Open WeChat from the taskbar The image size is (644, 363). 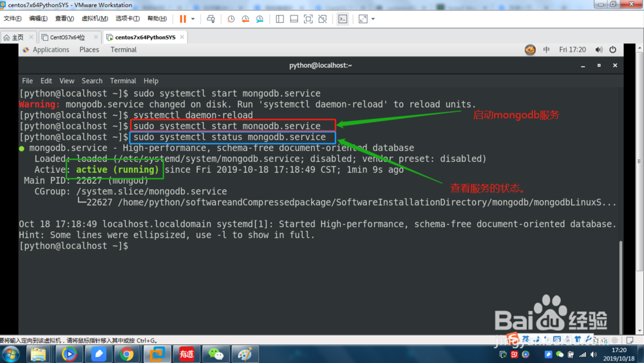(x=216, y=355)
